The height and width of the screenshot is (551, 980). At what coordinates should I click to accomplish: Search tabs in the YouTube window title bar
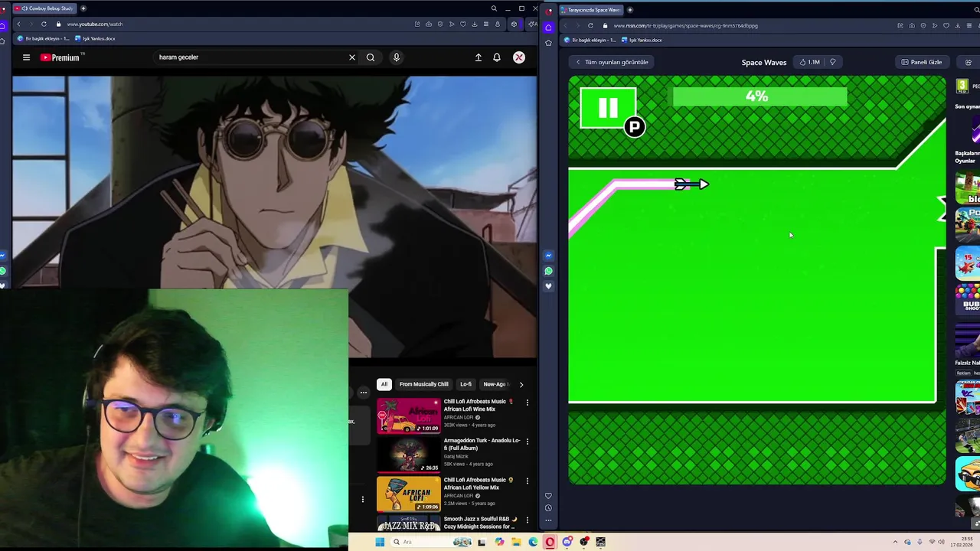(x=495, y=8)
